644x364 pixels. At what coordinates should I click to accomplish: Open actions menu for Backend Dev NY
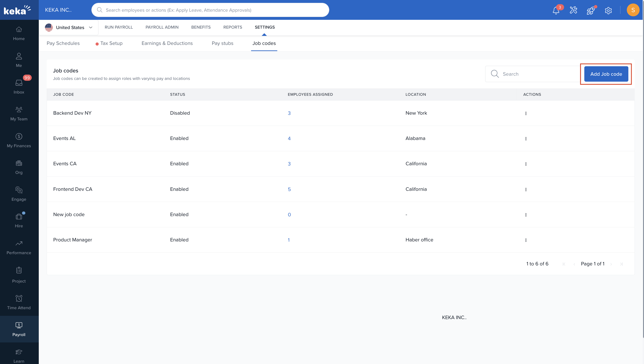[526, 113]
